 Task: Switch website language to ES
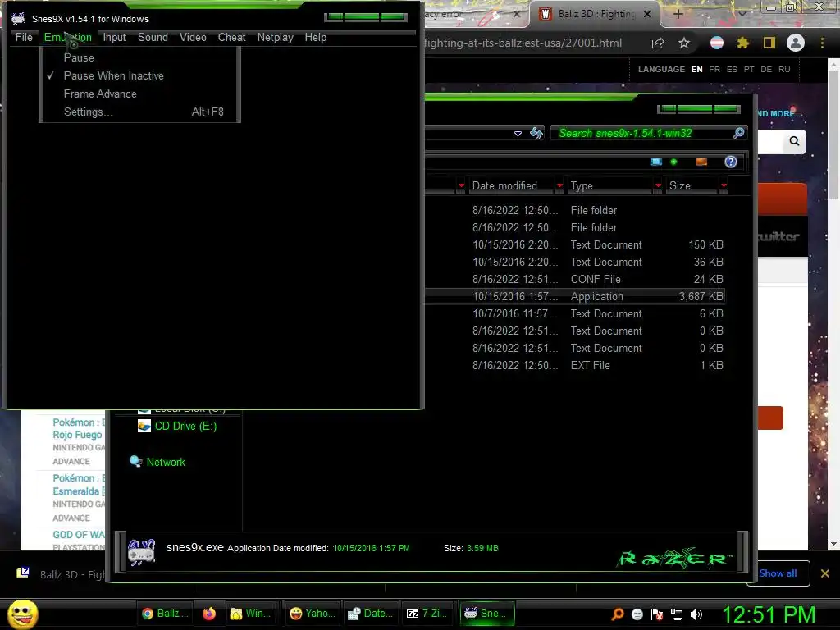coord(732,70)
